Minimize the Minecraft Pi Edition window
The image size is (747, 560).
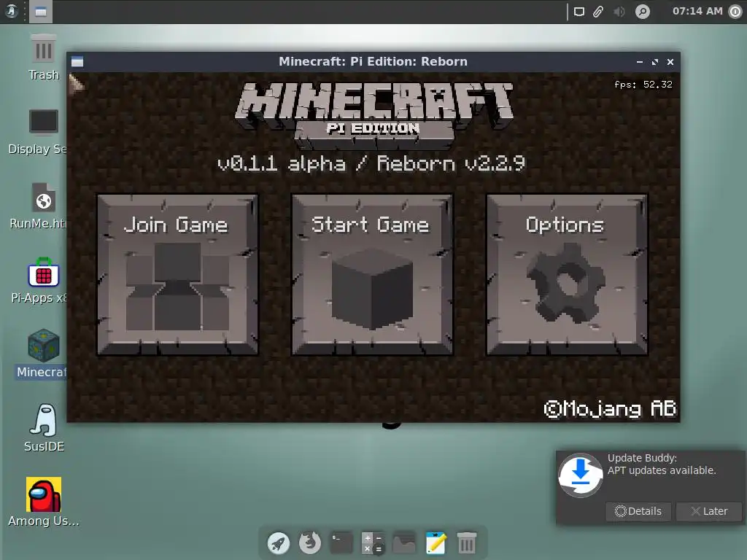tap(640, 62)
